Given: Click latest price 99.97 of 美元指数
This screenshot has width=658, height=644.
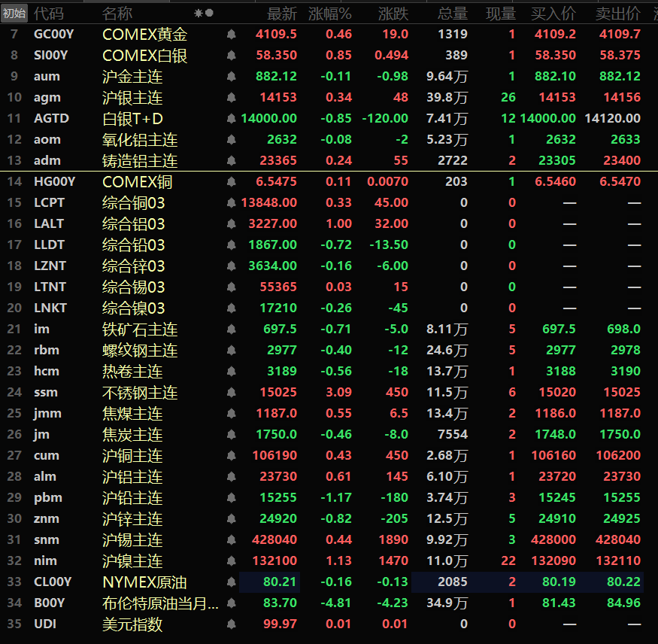Looking at the screenshot, I should click(x=280, y=624).
